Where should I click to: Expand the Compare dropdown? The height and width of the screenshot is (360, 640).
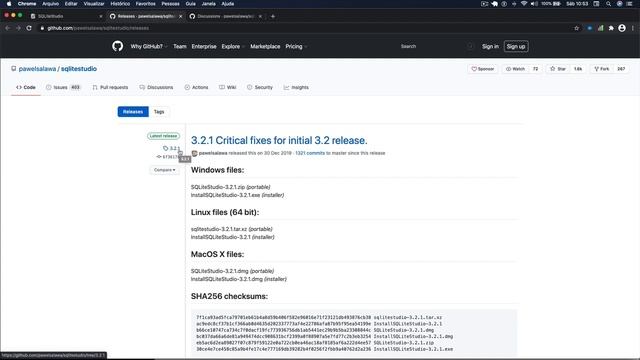tap(164, 170)
